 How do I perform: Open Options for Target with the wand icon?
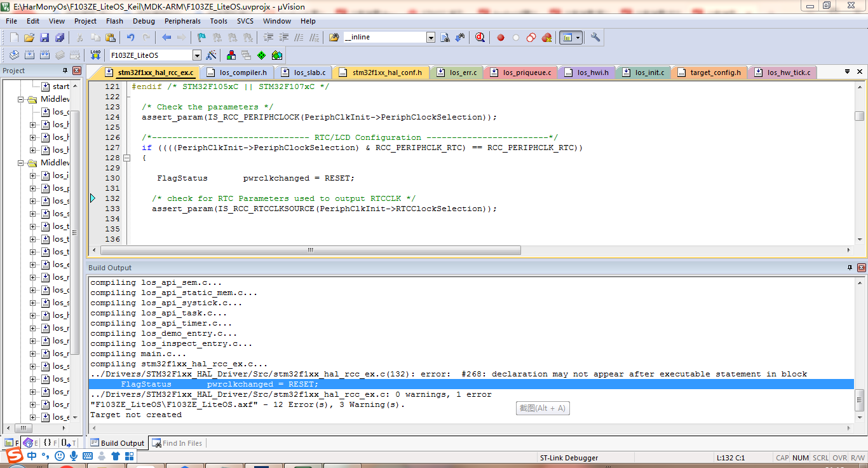click(x=210, y=55)
